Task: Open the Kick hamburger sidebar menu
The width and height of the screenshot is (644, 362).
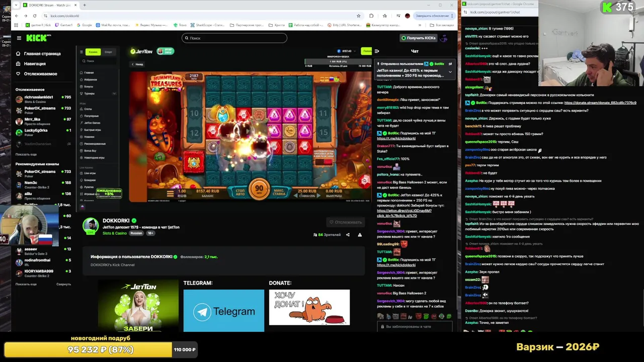Action: click(x=19, y=38)
